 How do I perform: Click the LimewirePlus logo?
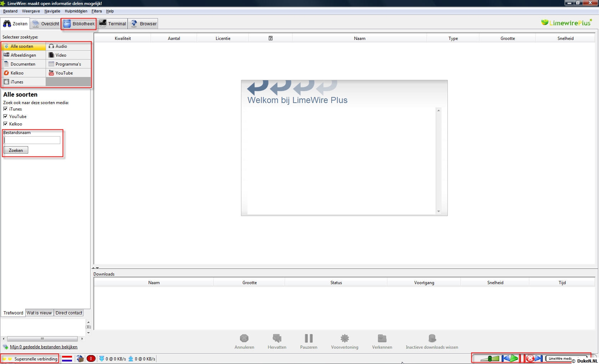pyautogui.click(x=566, y=23)
